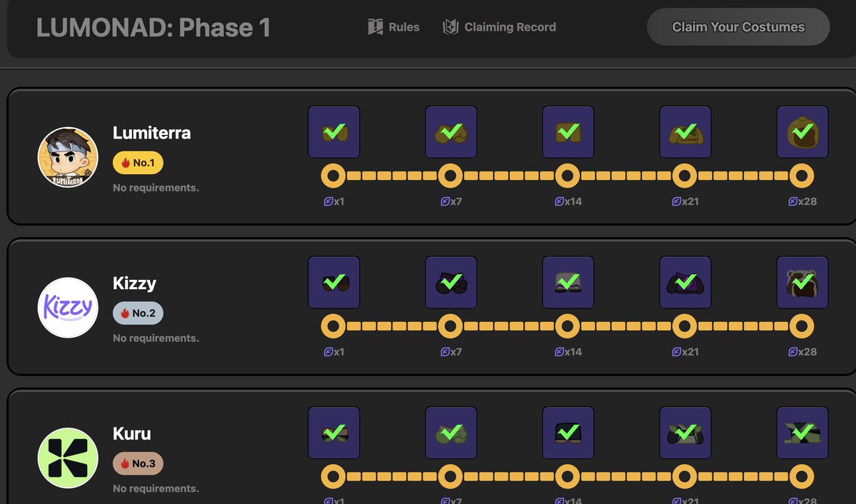Select Kizzy x28 bear costume reward
This screenshot has width=856, height=504.
click(802, 283)
